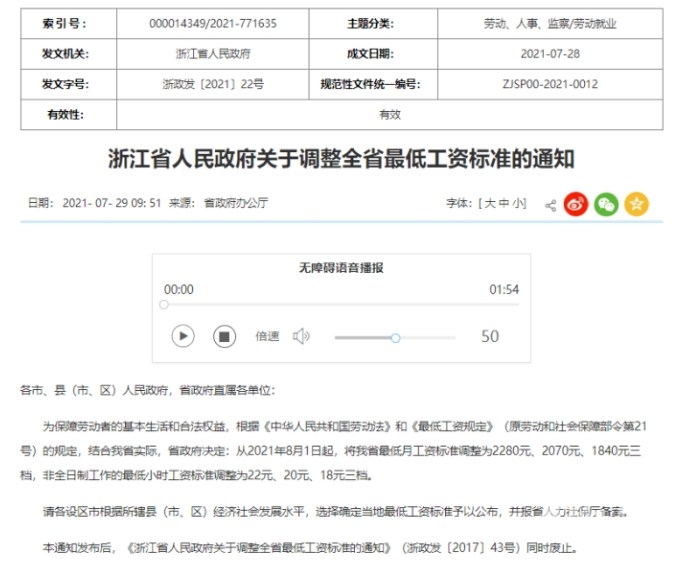Click the index number 000014349/2021-771635
This screenshot has width=676, height=579.
coord(212,22)
